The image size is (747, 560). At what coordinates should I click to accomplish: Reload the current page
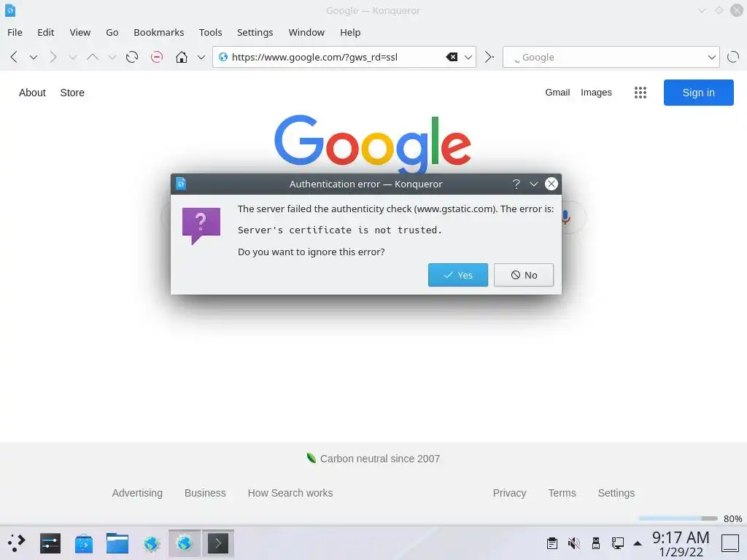click(132, 57)
